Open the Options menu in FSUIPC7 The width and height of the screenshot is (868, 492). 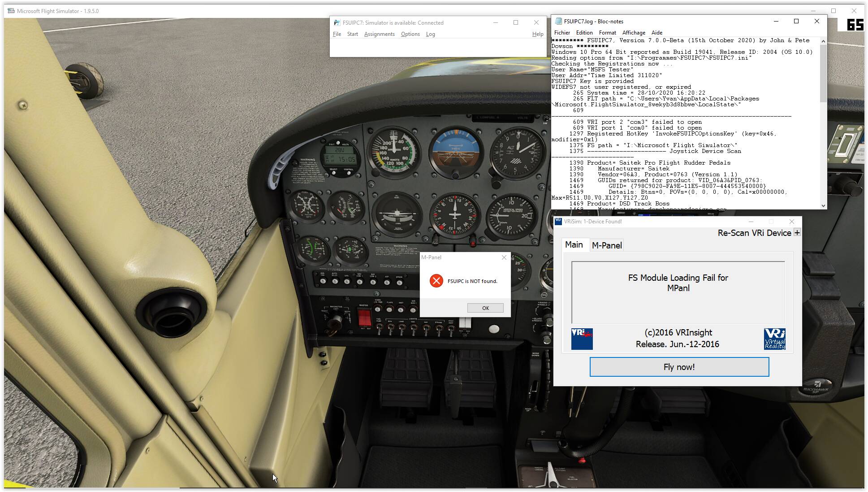(410, 34)
